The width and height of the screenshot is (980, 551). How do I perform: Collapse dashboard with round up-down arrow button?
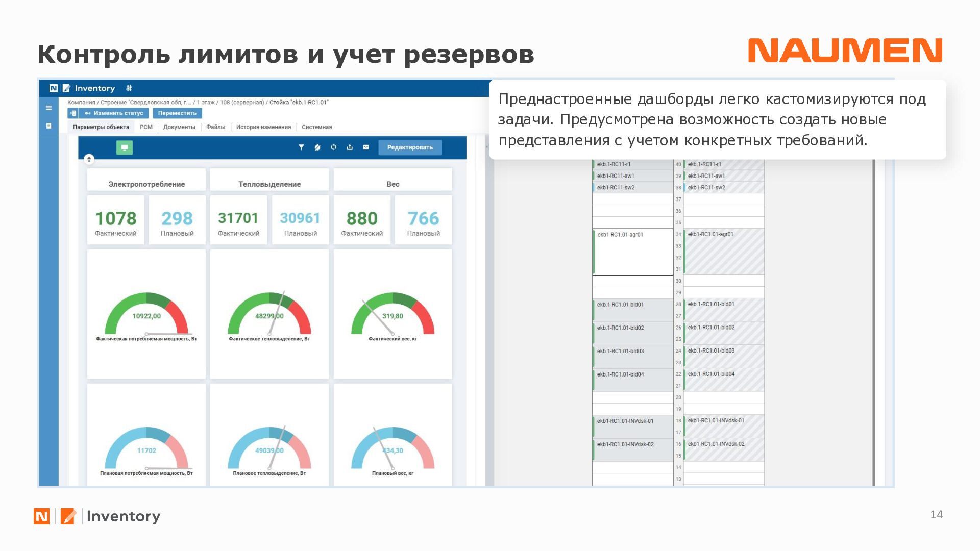[x=89, y=159]
